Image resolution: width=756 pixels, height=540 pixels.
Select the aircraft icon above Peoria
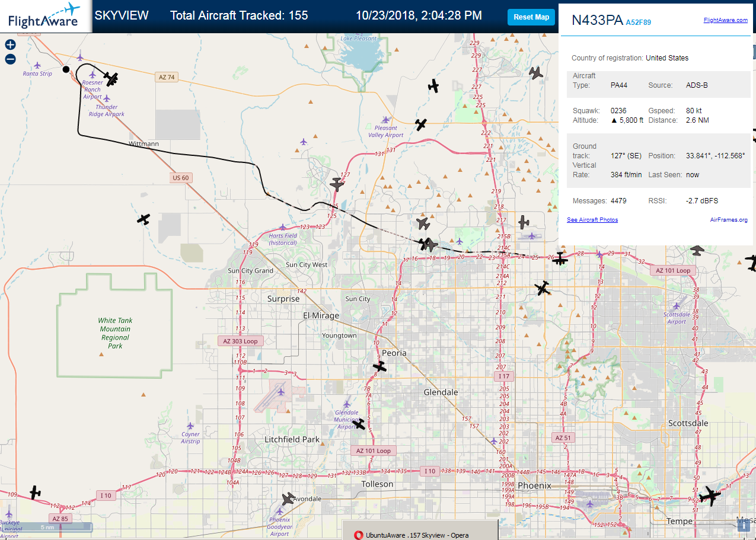click(x=380, y=367)
